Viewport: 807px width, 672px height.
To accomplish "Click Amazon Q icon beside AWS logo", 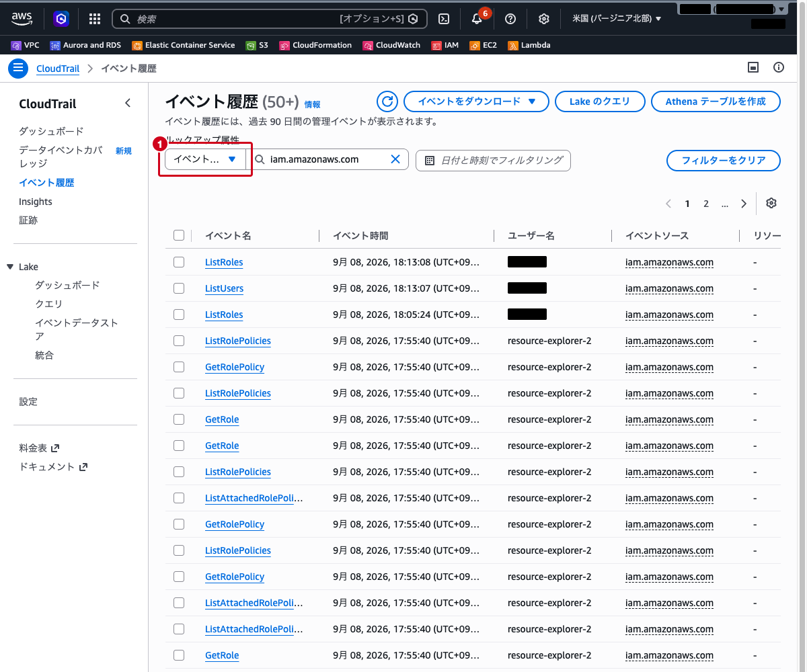I will click(x=61, y=19).
